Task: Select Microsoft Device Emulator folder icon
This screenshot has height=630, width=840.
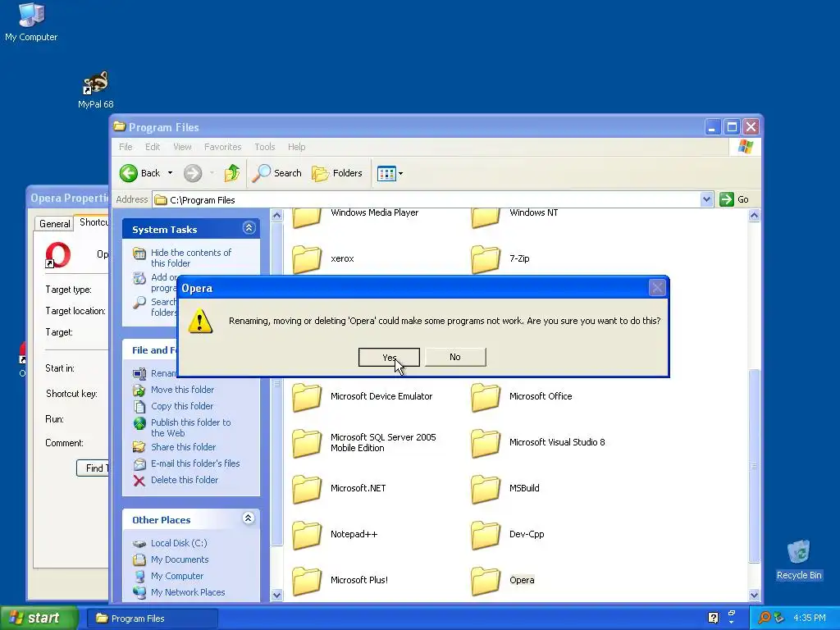Action: click(x=307, y=397)
